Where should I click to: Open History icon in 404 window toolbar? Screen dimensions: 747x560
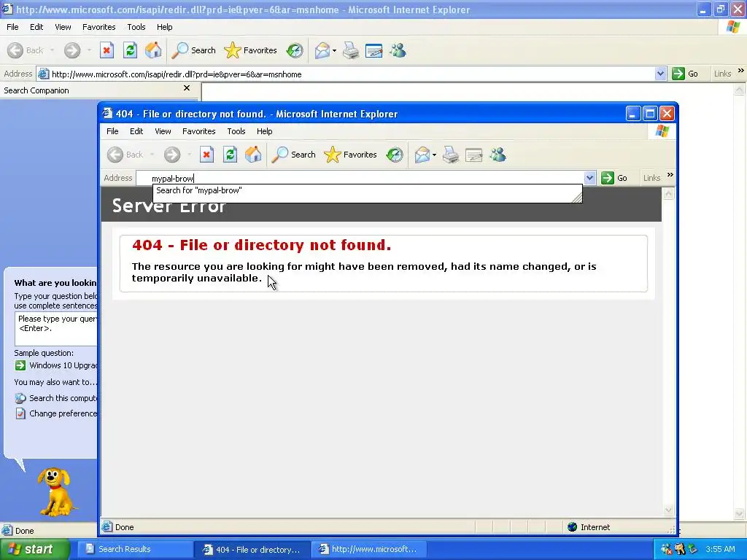pyautogui.click(x=395, y=155)
